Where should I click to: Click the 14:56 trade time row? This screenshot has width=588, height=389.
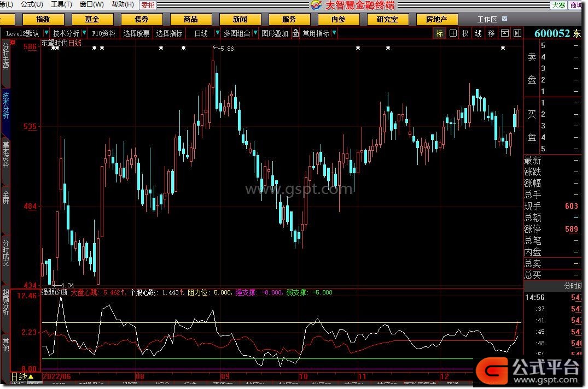point(554,298)
